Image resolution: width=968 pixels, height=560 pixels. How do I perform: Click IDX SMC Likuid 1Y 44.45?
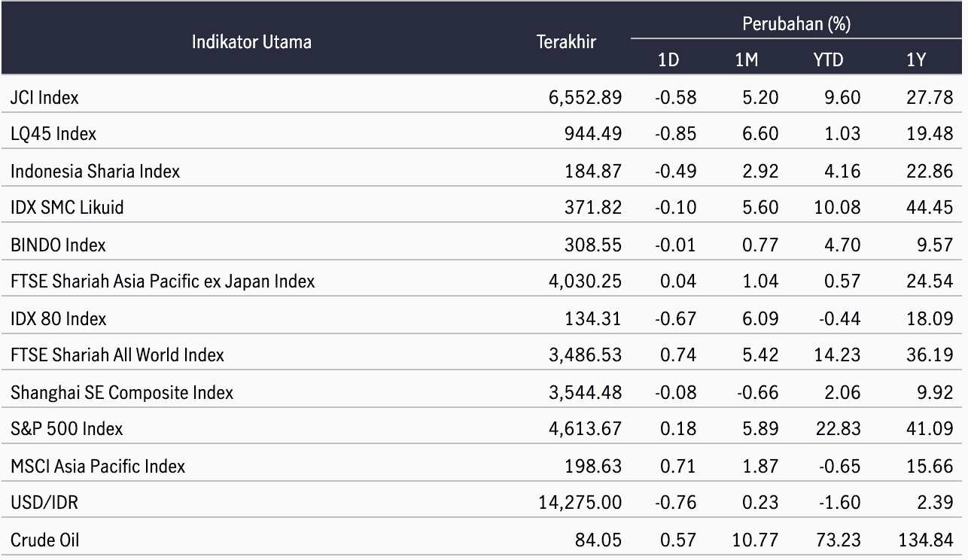[930, 208]
